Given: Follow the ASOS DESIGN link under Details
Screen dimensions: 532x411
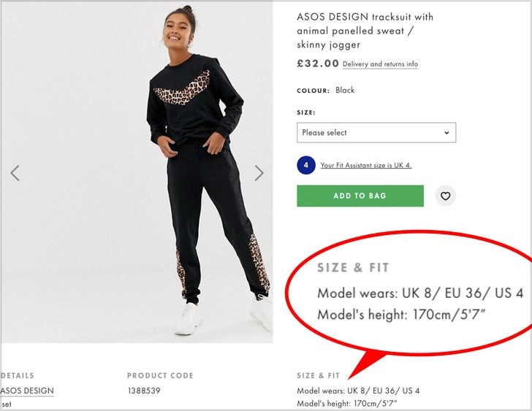Looking at the screenshot, I should point(27,391).
